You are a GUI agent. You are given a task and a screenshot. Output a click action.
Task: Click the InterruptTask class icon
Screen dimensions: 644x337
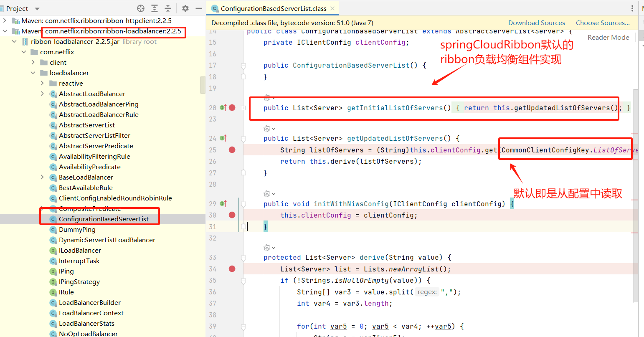[x=53, y=261]
